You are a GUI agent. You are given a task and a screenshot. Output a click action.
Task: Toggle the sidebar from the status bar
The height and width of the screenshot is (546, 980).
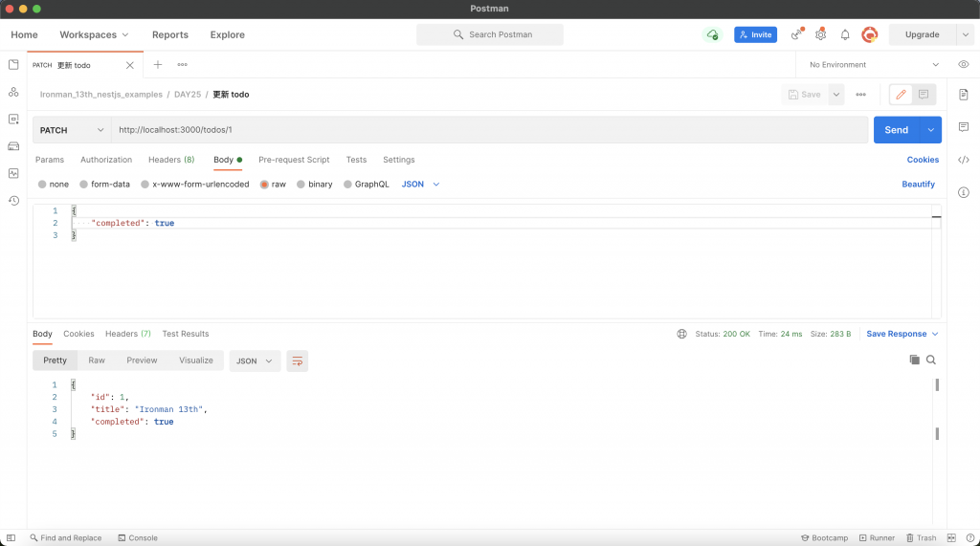[x=11, y=538]
